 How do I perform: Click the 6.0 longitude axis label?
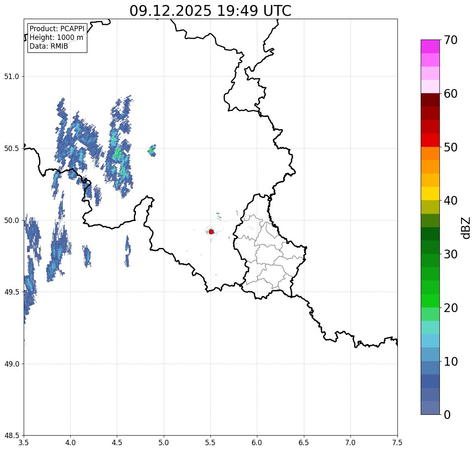tap(257, 443)
